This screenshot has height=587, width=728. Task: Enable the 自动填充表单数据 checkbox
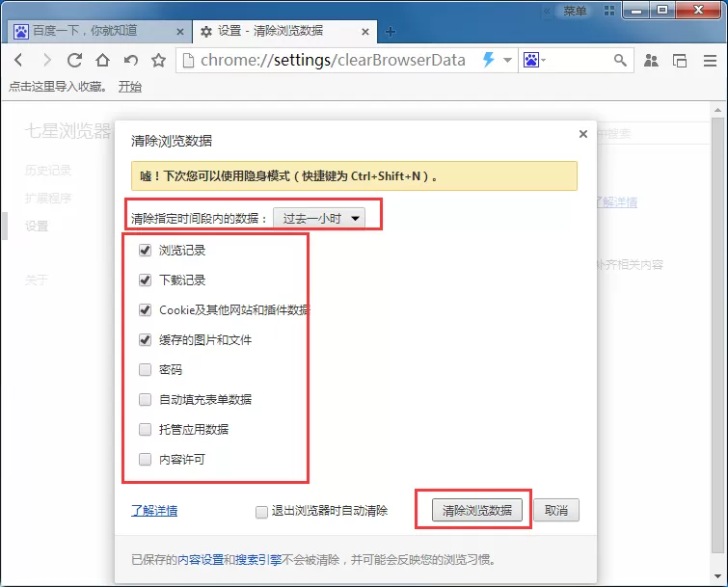[x=145, y=399]
